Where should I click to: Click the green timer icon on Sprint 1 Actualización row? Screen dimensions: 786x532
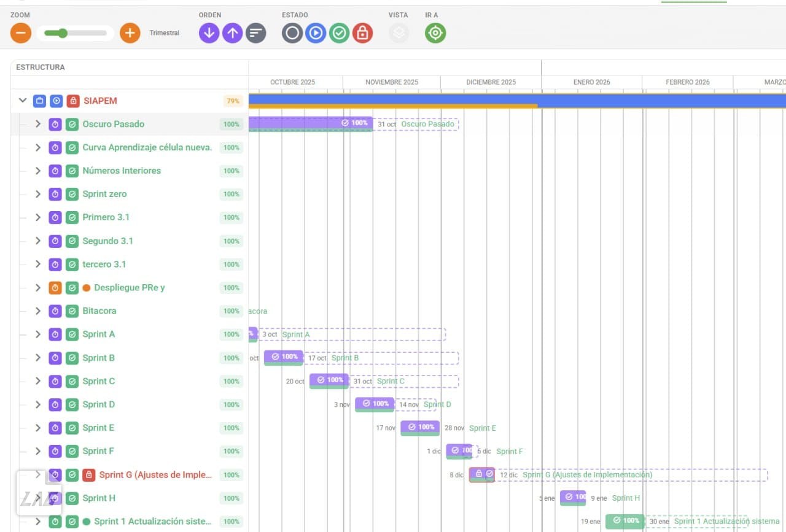(x=55, y=522)
